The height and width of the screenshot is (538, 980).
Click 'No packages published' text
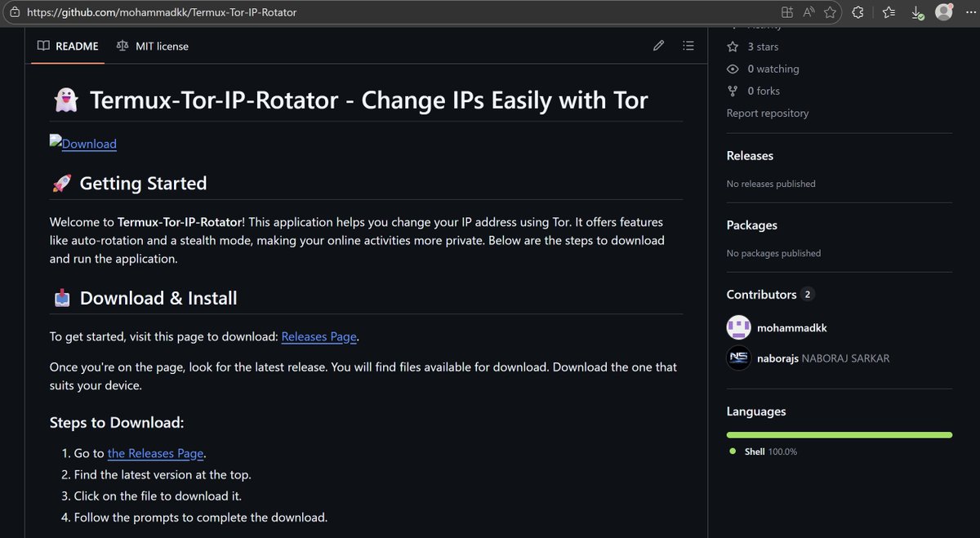[x=773, y=253]
